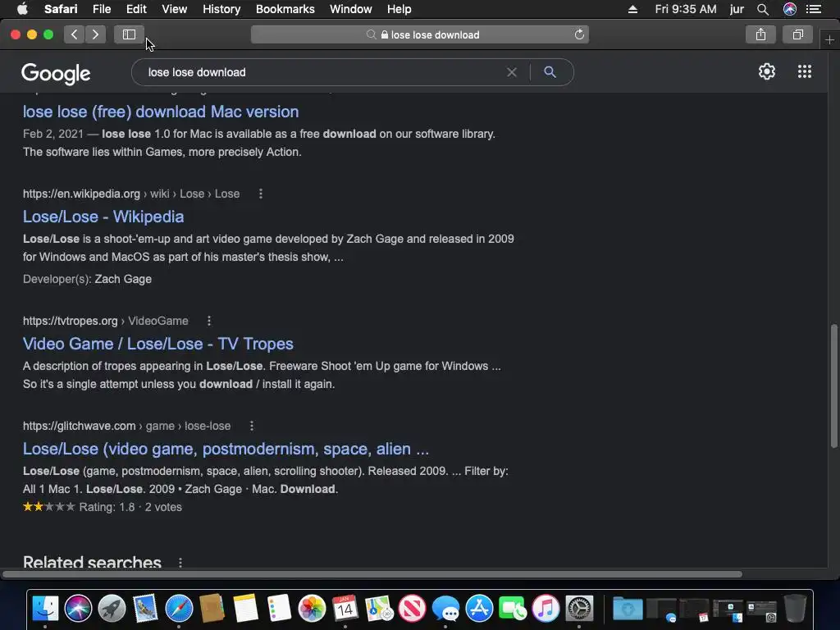This screenshot has height=630, width=840.
Task: Open the Bookmarks menu
Action: pos(285,9)
